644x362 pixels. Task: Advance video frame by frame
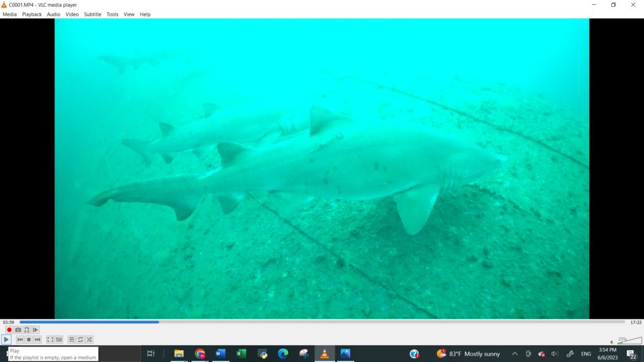click(35, 330)
